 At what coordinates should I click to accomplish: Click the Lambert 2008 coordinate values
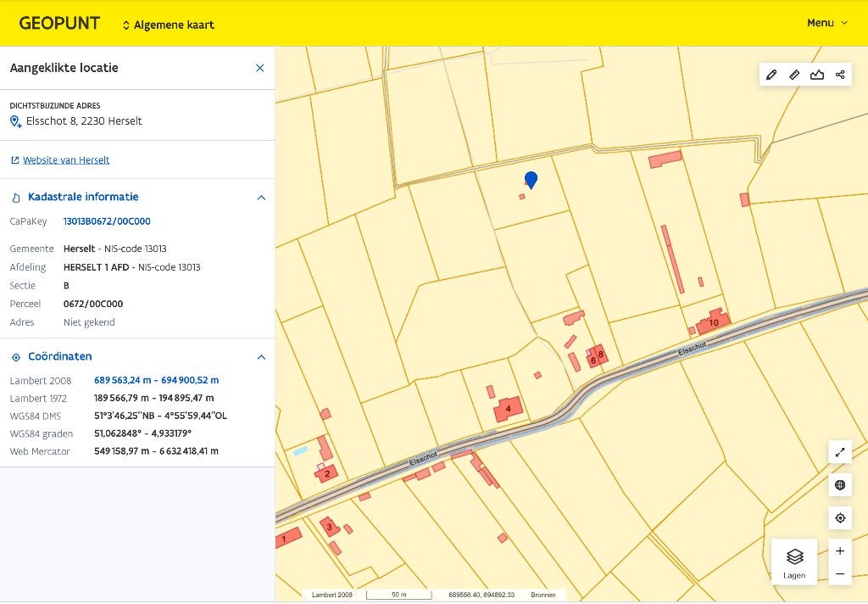coord(156,380)
